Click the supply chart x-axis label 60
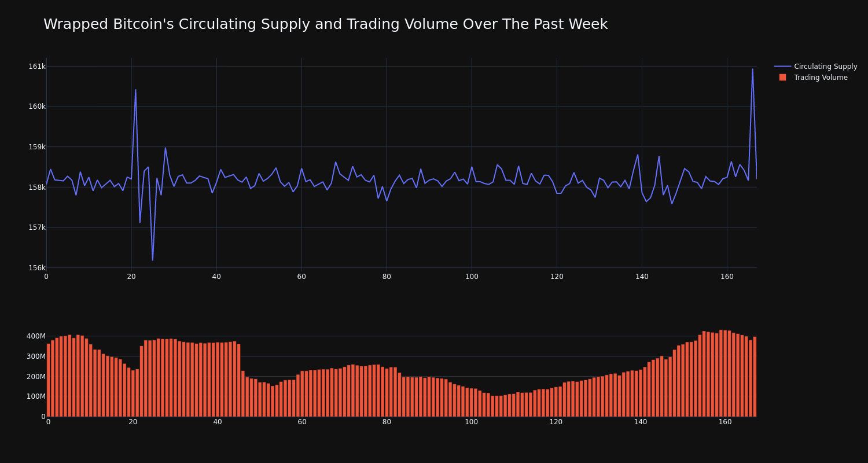 pos(301,277)
